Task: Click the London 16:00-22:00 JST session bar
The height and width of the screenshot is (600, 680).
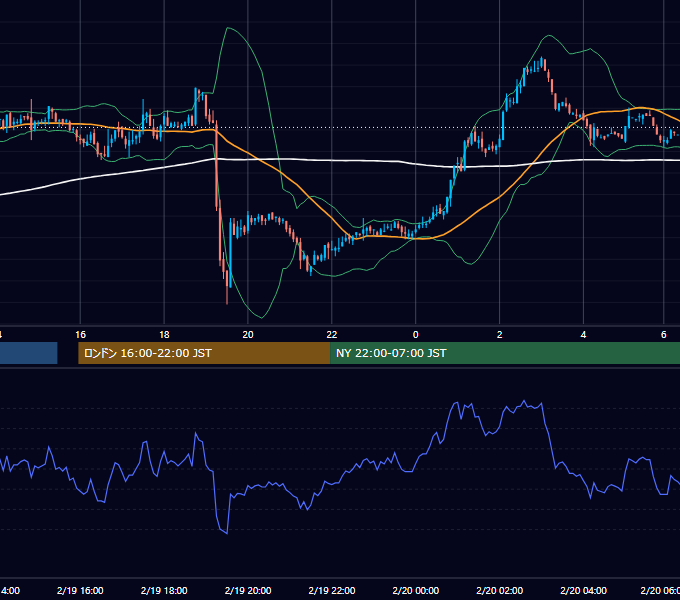Action: tap(204, 353)
